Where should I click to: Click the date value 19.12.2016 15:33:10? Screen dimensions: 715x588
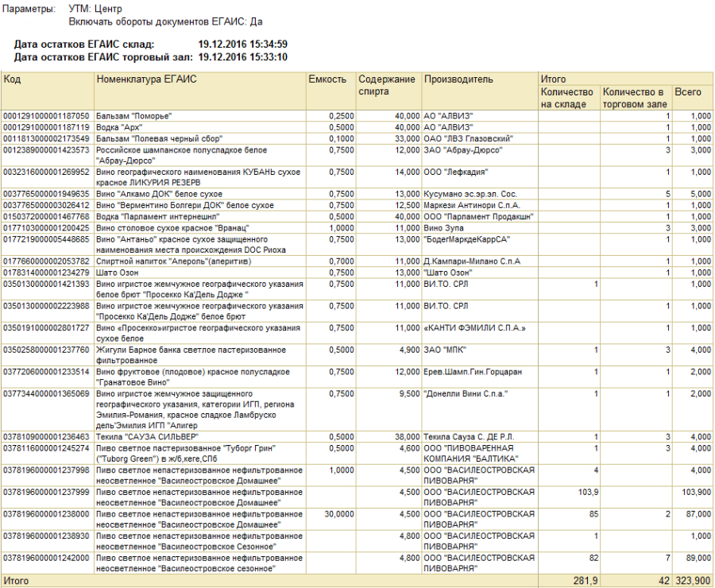click(242, 57)
